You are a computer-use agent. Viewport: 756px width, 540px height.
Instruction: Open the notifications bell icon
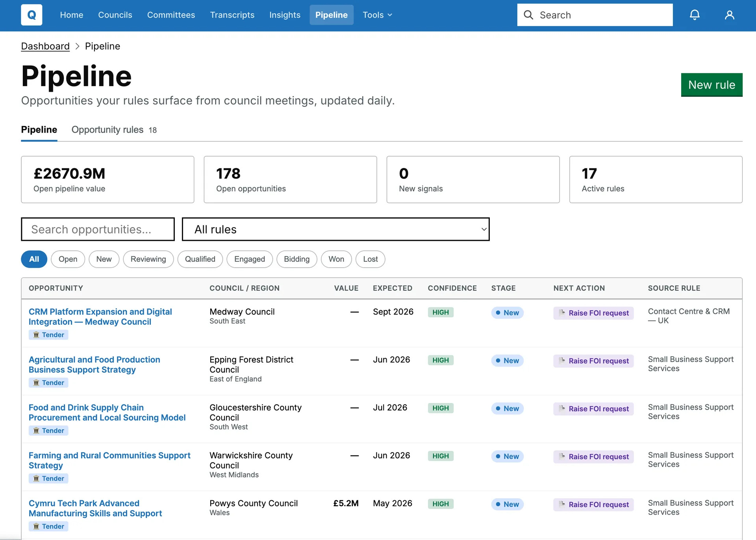(x=695, y=15)
